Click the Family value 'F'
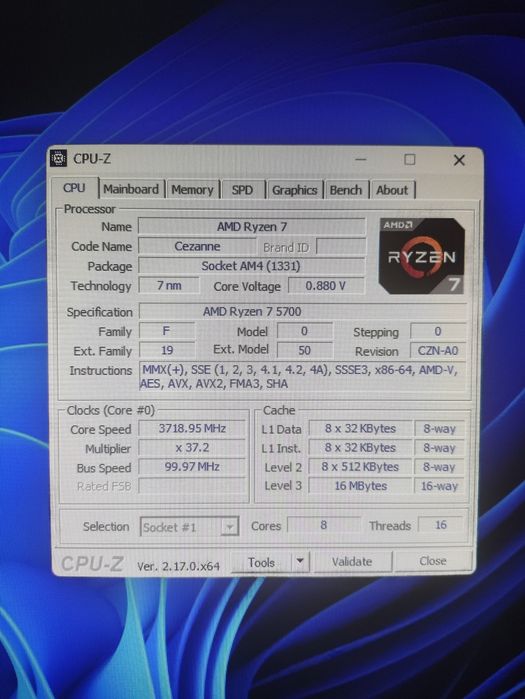The height and width of the screenshot is (699, 525). (x=167, y=331)
